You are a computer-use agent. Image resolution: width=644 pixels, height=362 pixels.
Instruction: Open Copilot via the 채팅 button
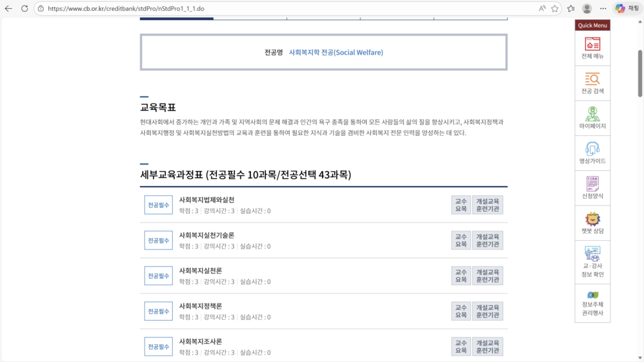pos(628,8)
